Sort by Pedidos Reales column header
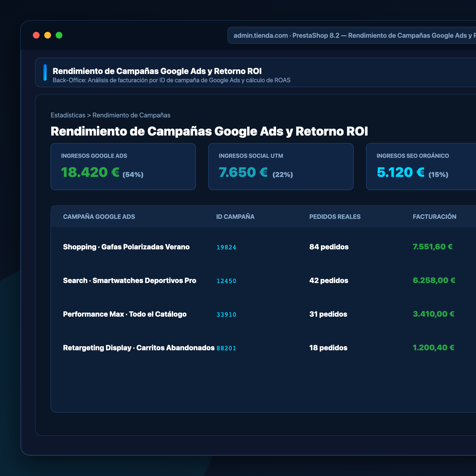Screen dimensions: 476x476 [x=335, y=217]
